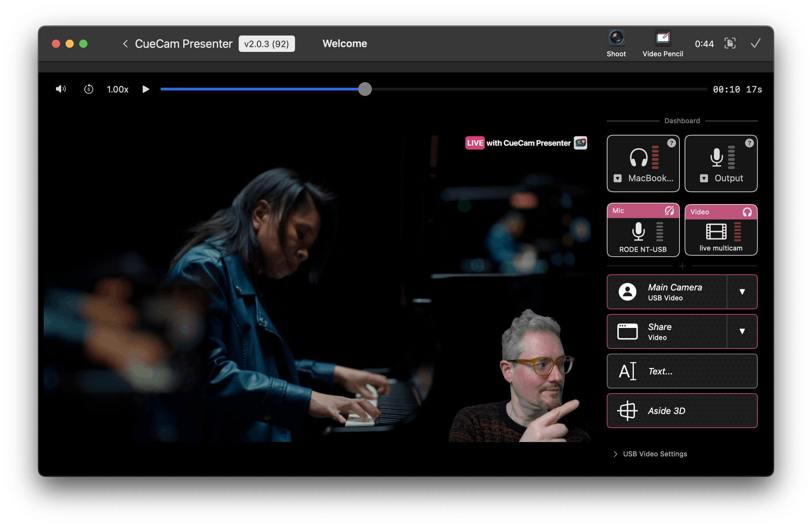Open the MacBook monitor device dropdown
812x527 pixels.
pos(617,178)
